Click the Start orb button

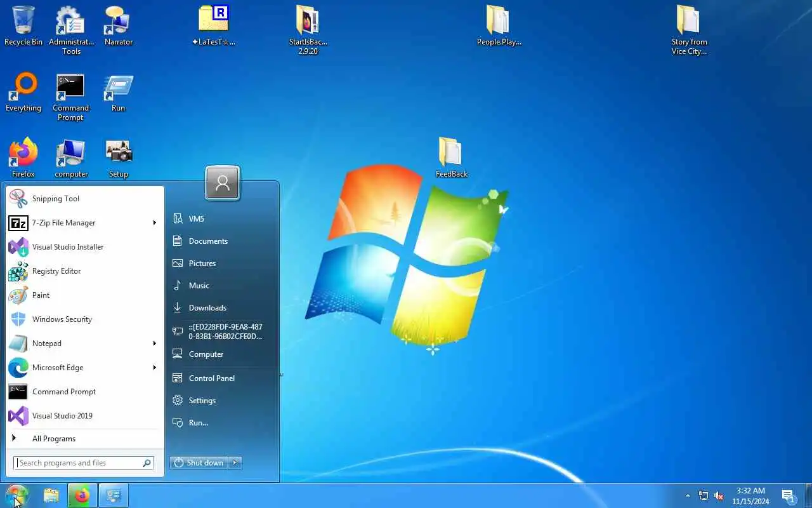[x=16, y=496]
